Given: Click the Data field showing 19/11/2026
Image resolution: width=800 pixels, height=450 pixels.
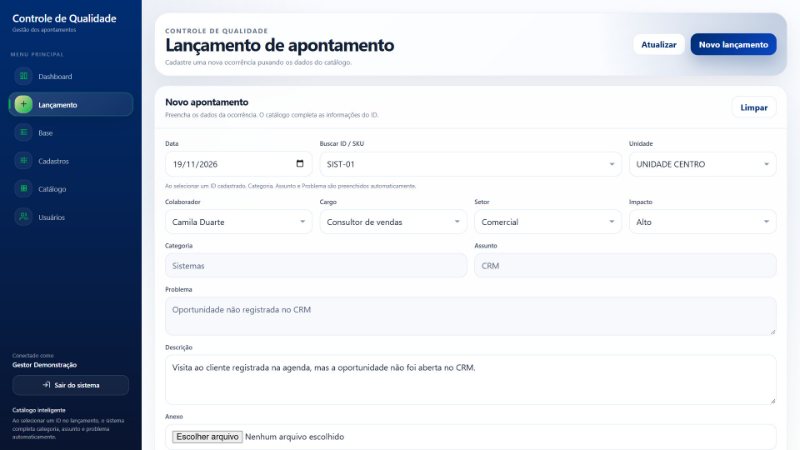Looking at the screenshot, I should pyautogui.click(x=238, y=164).
